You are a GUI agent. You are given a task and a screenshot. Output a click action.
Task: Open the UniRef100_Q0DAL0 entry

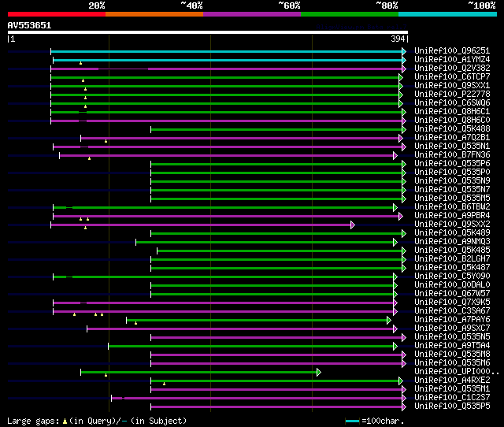(x=452, y=285)
